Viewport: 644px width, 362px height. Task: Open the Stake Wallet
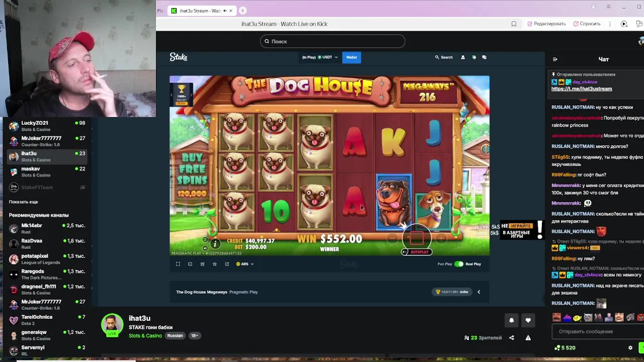[351, 57]
